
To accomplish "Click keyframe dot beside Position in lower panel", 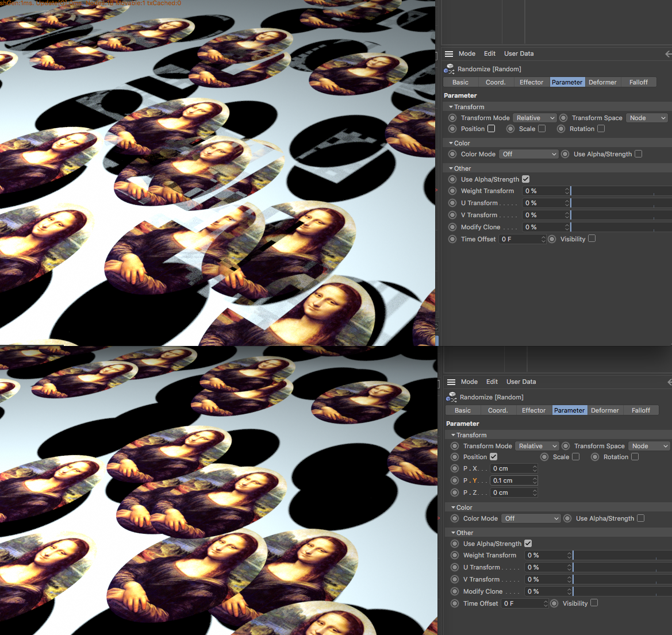I will 455,457.
